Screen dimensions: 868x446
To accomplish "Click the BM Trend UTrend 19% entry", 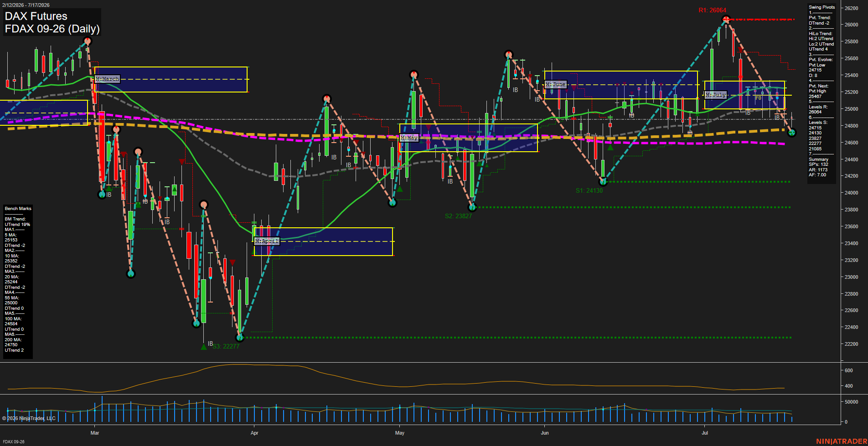I will (17, 222).
